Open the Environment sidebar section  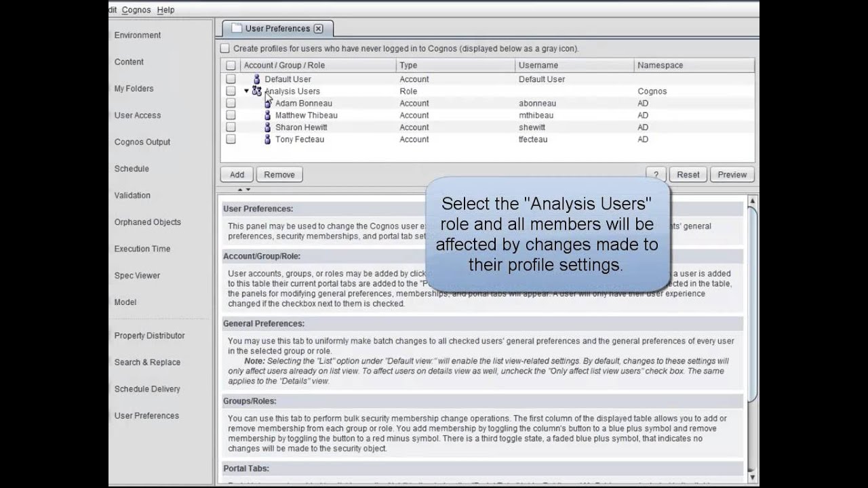[138, 35]
